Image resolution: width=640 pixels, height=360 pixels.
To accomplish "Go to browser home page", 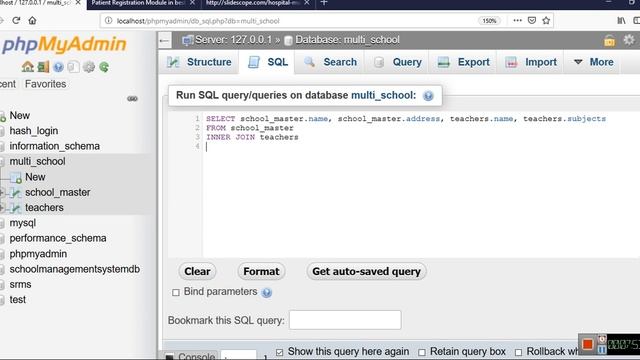I will click(32, 20).
